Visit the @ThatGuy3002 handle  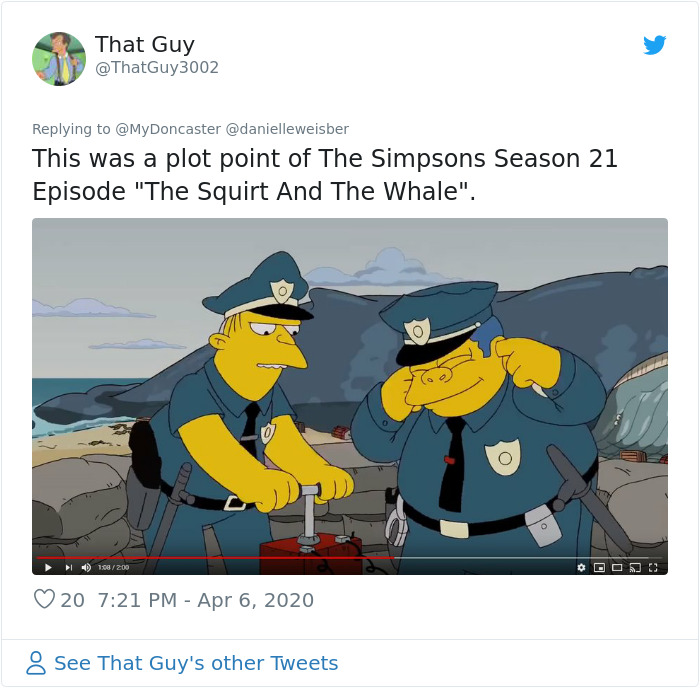(157, 67)
